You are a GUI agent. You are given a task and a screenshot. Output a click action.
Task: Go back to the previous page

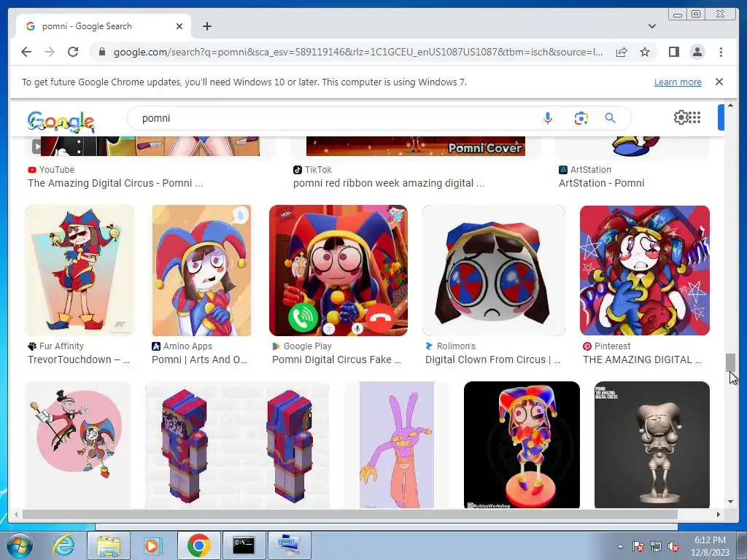tap(26, 52)
